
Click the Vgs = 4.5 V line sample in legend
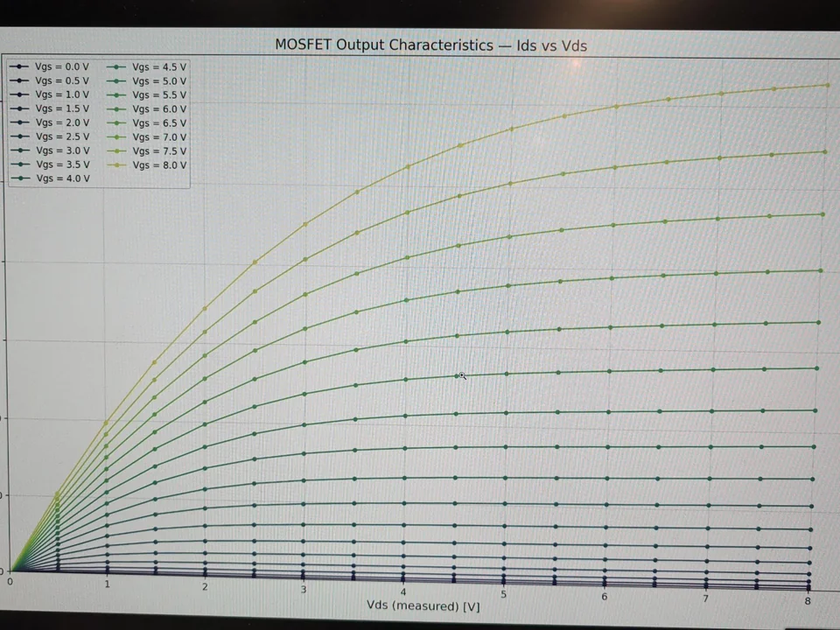[x=116, y=67]
